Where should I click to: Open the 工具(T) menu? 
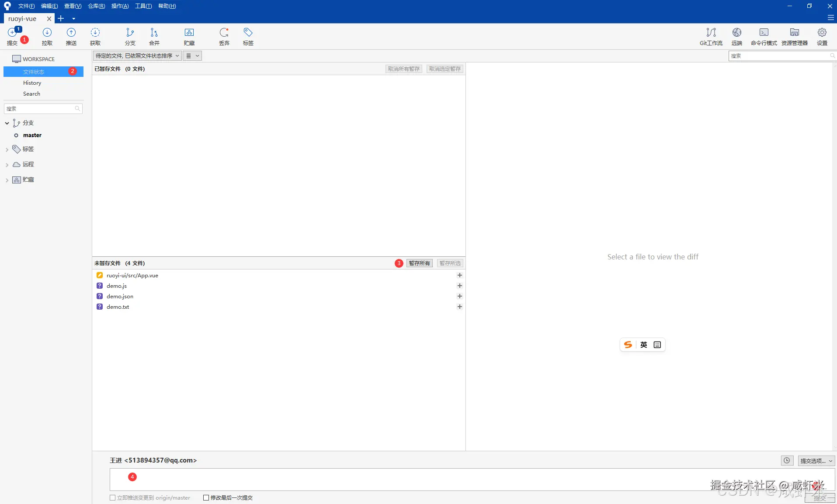(143, 6)
